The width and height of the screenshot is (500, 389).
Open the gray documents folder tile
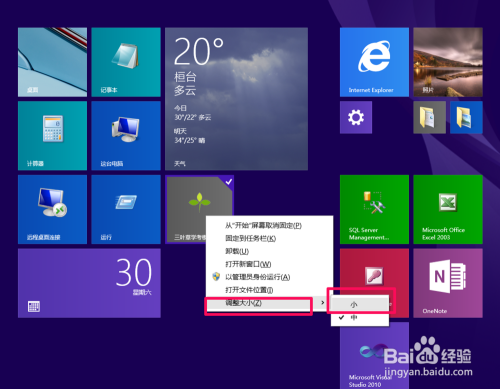[430, 117]
